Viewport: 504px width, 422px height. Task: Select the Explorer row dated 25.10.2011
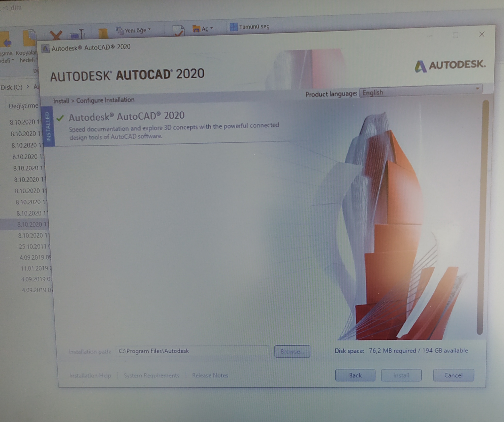[x=35, y=247]
